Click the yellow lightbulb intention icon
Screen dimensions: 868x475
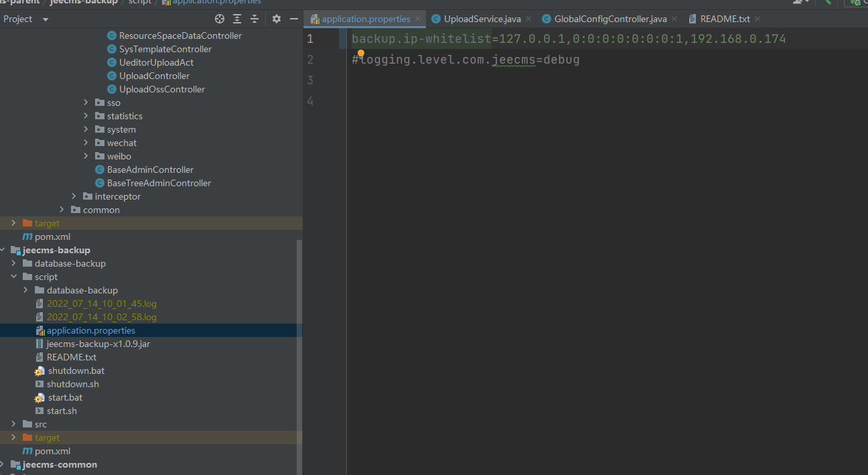pos(360,54)
